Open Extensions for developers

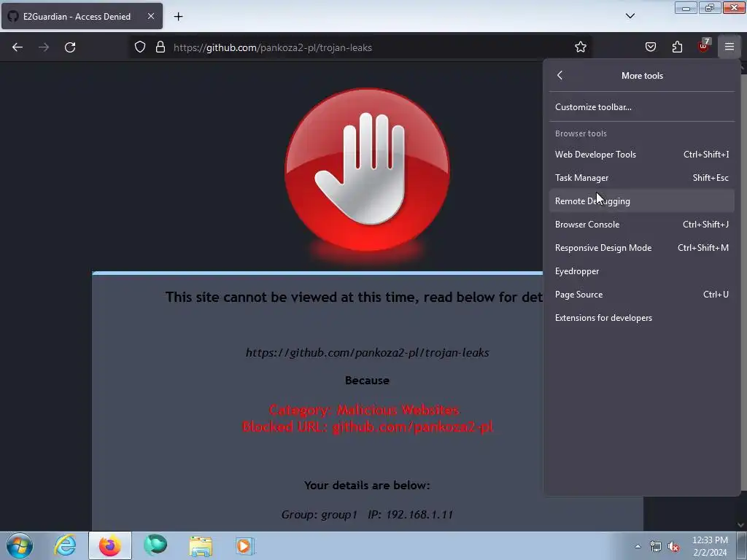[642, 318]
